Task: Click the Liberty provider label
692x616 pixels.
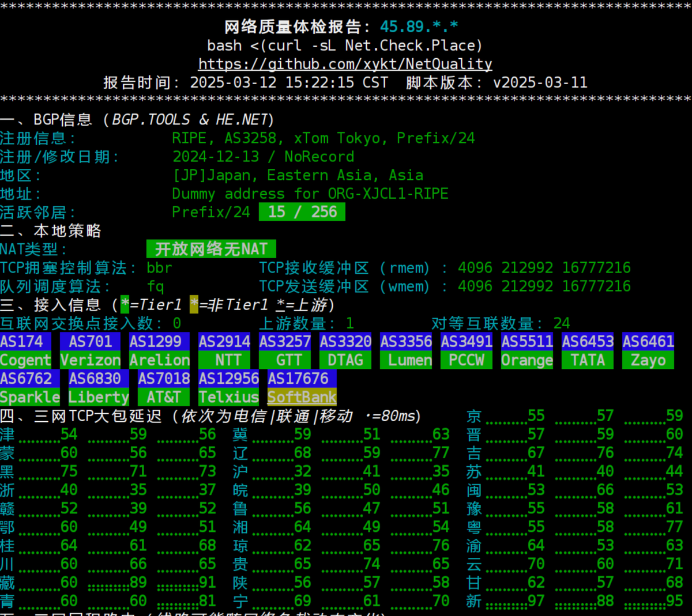Action: click(99, 397)
